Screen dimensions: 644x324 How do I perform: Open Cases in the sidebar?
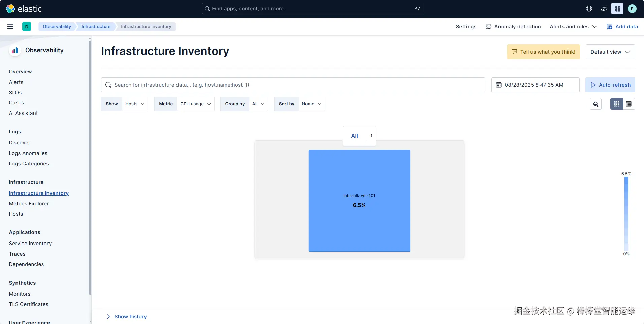[17, 103]
